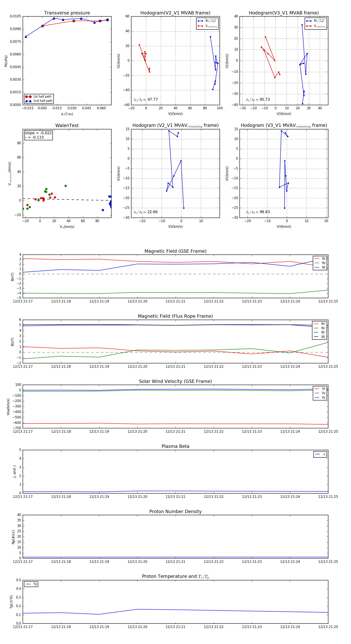Select 'Vy' legend entry in Solar Wind panel
Image resolution: width=351 pixels, height=644 pixels.
point(320,393)
